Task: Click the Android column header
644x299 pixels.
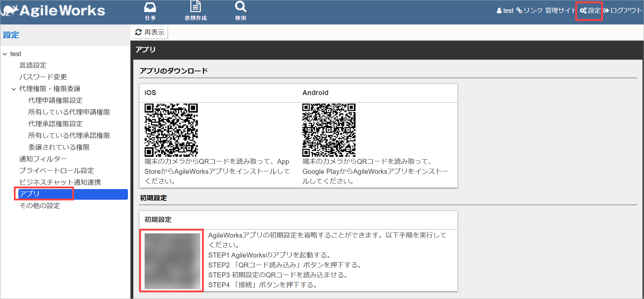Action: click(x=315, y=93)
